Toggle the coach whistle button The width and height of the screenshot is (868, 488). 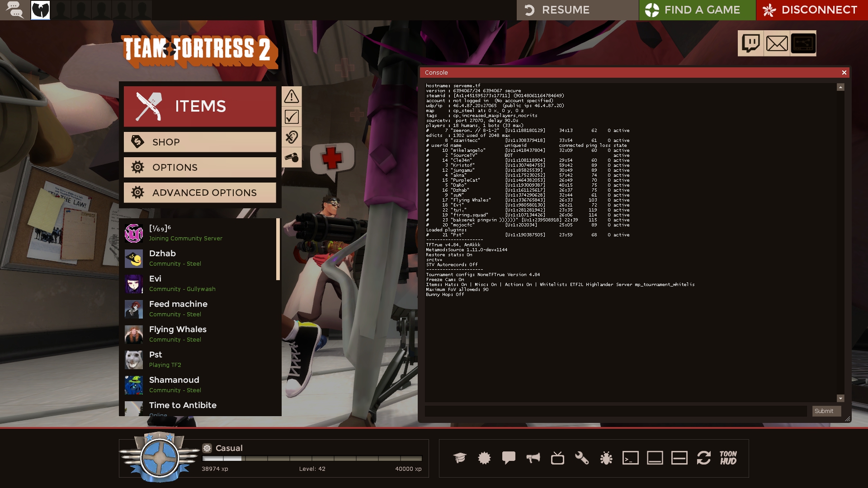click(292, 157)
